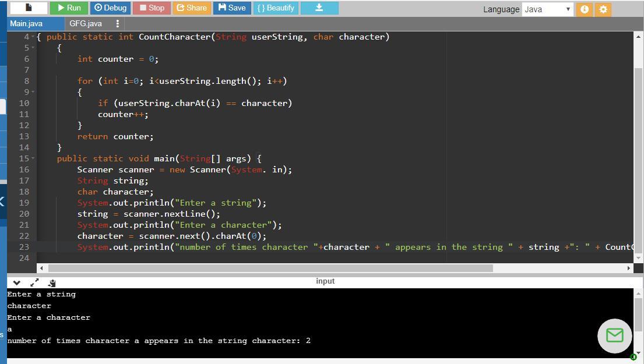Run the Java program
644x364 pixels.
[x=69, y=8]
